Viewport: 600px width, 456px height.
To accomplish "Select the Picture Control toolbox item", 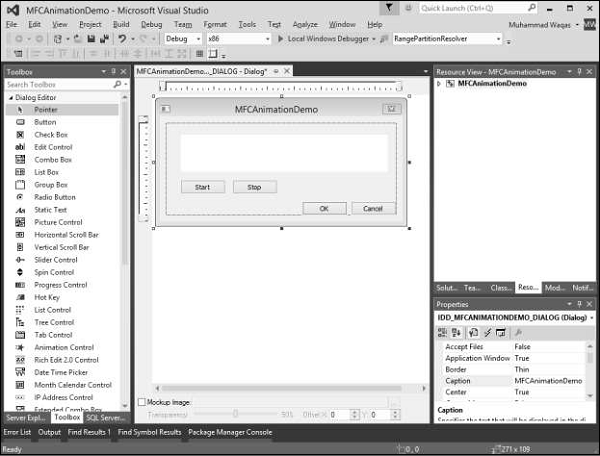I will pyautogui.click(x=62, y=222).
